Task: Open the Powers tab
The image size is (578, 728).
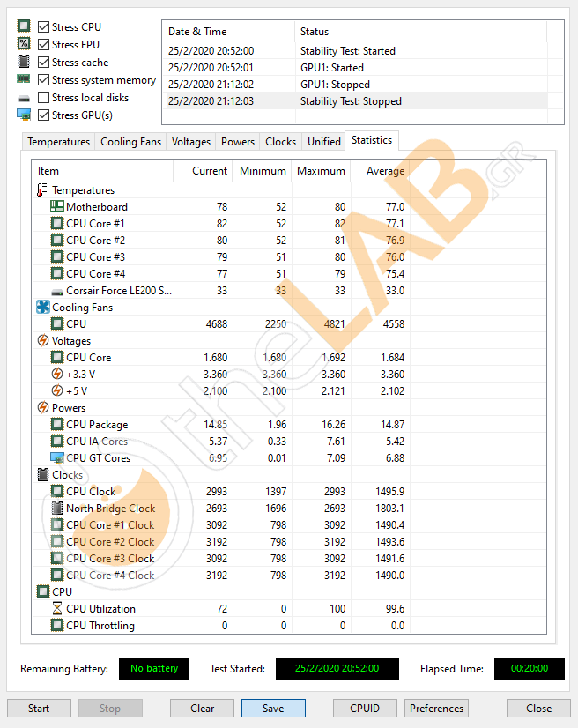Action: (238, 142)
